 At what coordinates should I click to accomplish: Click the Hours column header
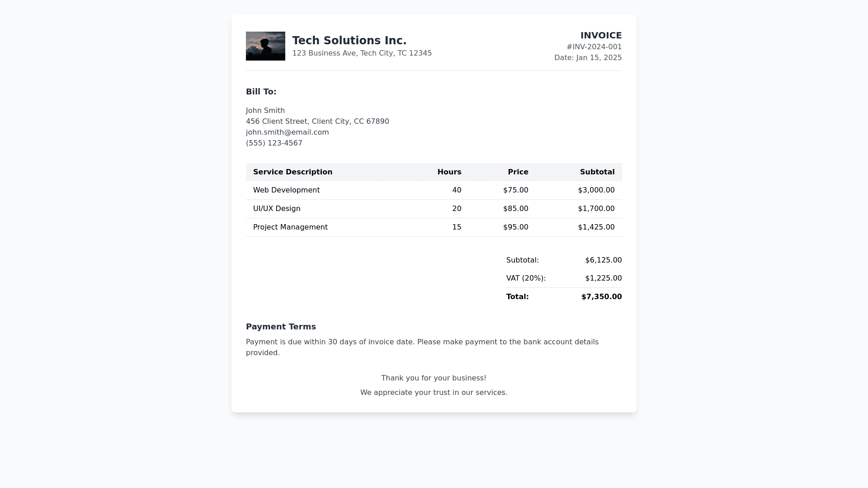449,172
